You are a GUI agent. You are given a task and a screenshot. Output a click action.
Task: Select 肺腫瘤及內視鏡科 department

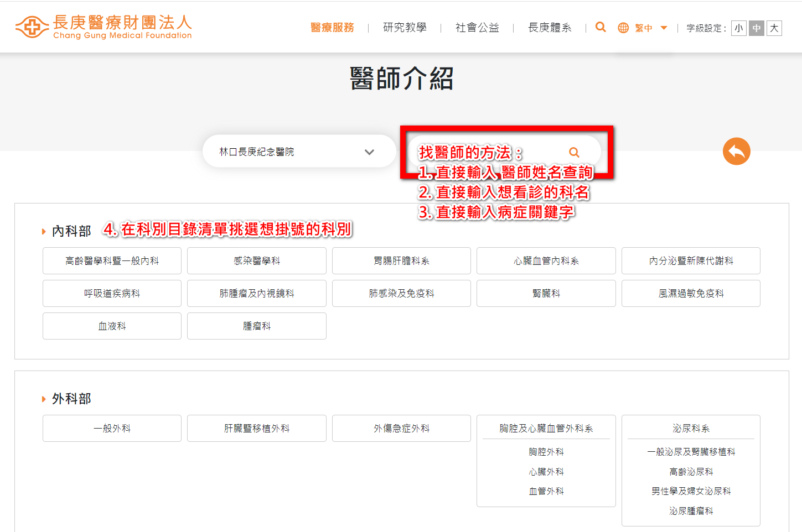(x=257, y=293)
